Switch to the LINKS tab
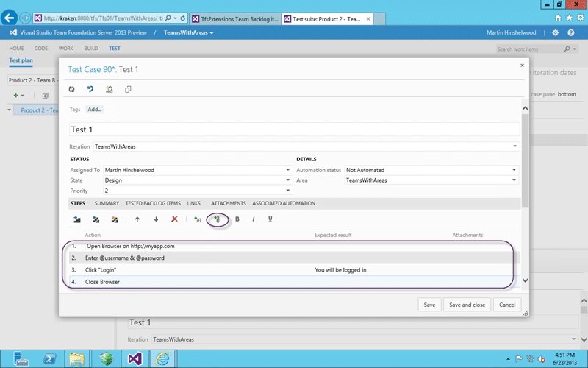The height and width of the screenshot is (368, 588). point(193,203)
